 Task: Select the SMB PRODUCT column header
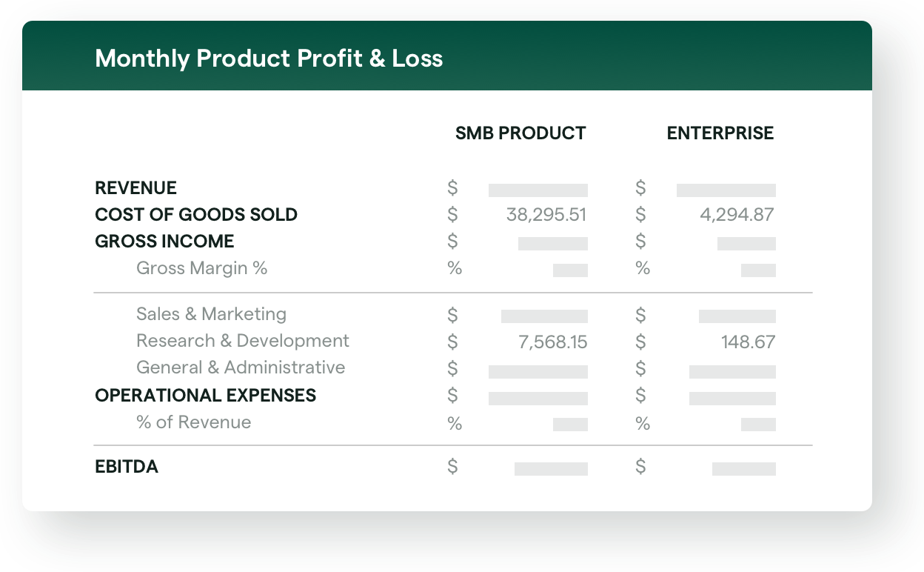[520, 133]
